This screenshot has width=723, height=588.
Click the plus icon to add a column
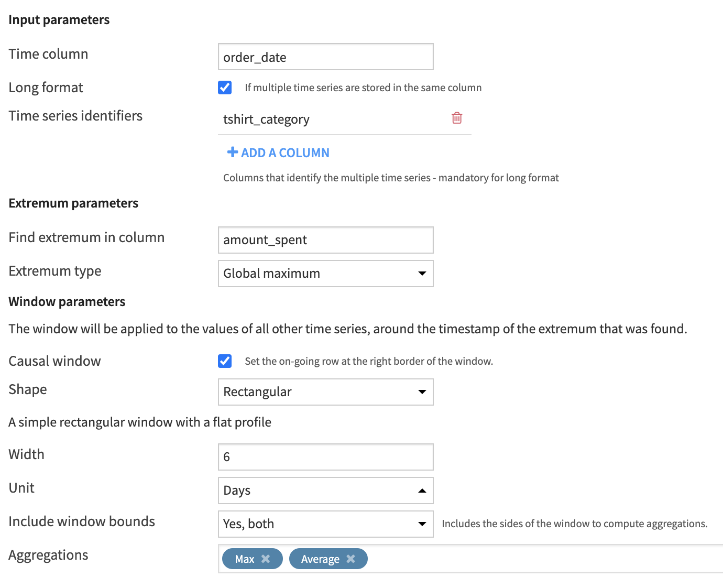click(232, 153)
